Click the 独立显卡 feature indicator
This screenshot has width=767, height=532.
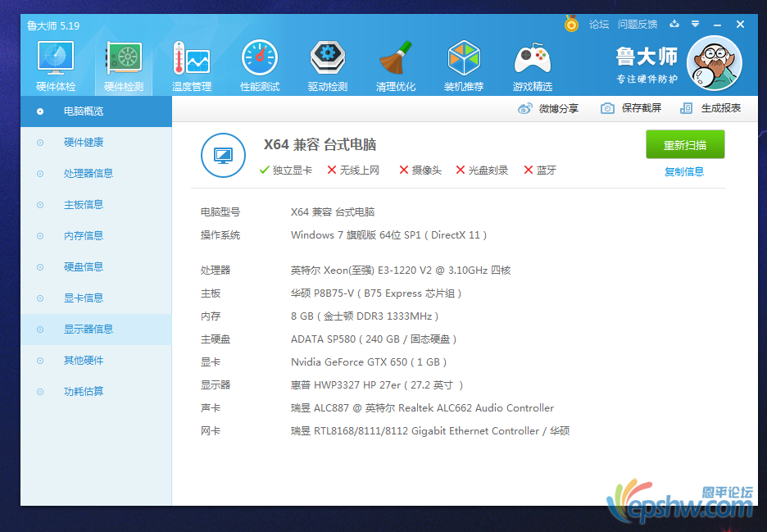(286, 170)
